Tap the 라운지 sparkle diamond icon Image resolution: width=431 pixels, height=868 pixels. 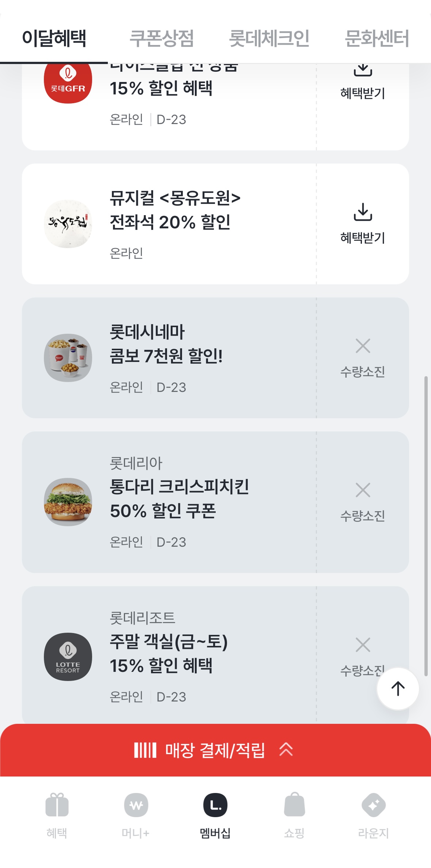[373, 805]
